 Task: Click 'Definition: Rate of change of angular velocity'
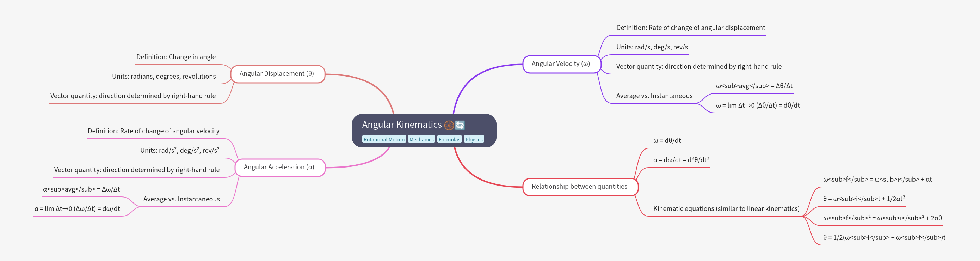point(154,131)
